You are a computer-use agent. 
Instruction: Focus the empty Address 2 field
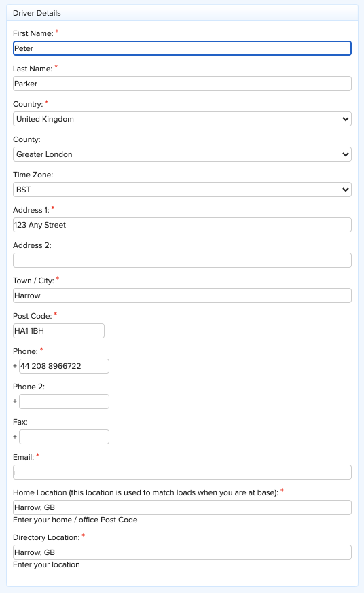[182, 260]
